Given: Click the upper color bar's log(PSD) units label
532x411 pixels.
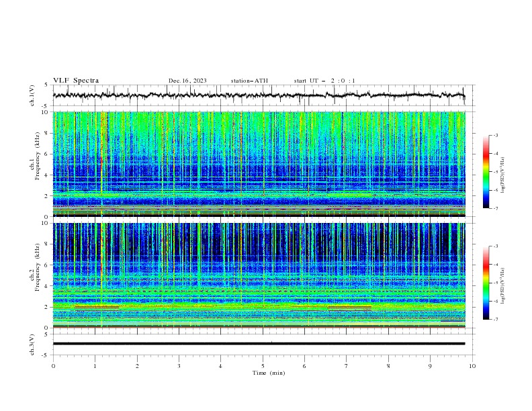Looking at the screenshot, I should pos(503,175).
